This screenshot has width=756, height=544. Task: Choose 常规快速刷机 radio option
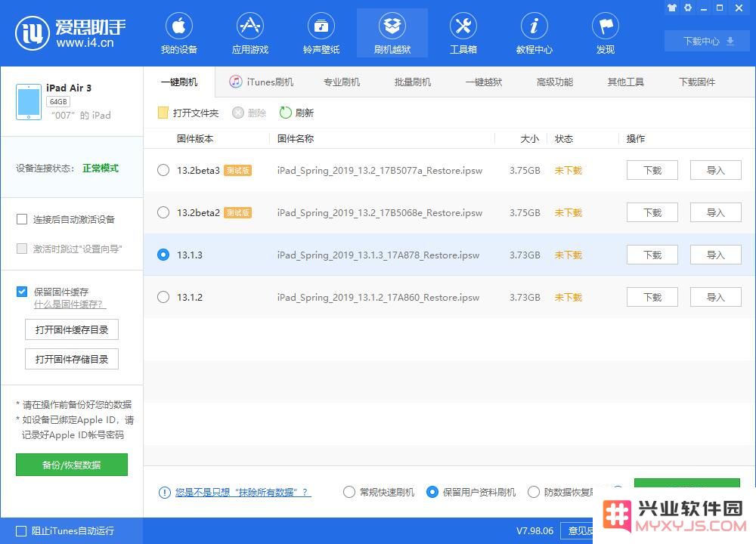[349, 492]
